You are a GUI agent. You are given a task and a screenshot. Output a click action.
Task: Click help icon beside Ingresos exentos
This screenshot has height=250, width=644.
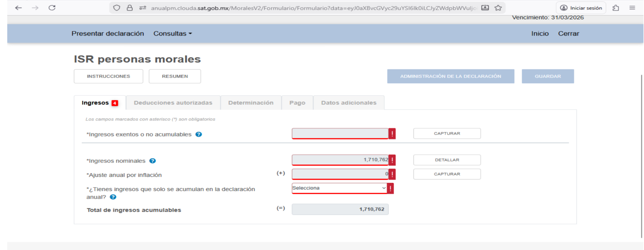coord(198,134)
